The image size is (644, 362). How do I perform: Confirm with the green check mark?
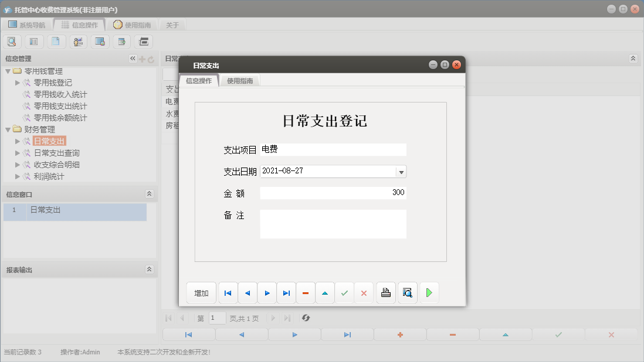coord(344,293)
